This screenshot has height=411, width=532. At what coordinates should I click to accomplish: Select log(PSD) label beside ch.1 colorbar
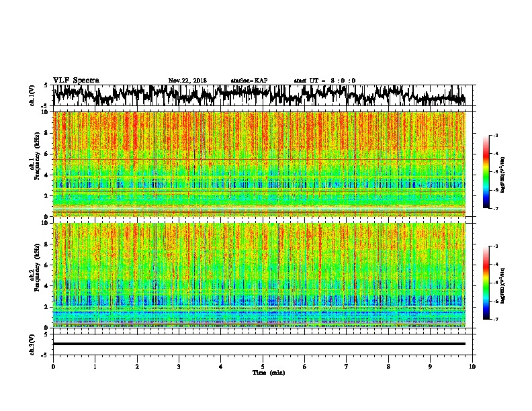click(503, 175)
